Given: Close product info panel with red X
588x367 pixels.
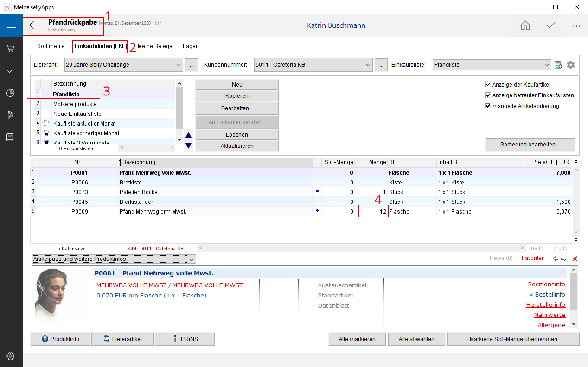Looking at the screenshot, I should point(575,259).
